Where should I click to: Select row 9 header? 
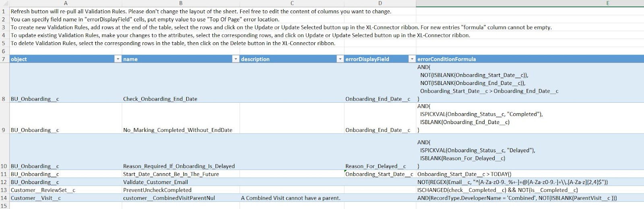4,118
